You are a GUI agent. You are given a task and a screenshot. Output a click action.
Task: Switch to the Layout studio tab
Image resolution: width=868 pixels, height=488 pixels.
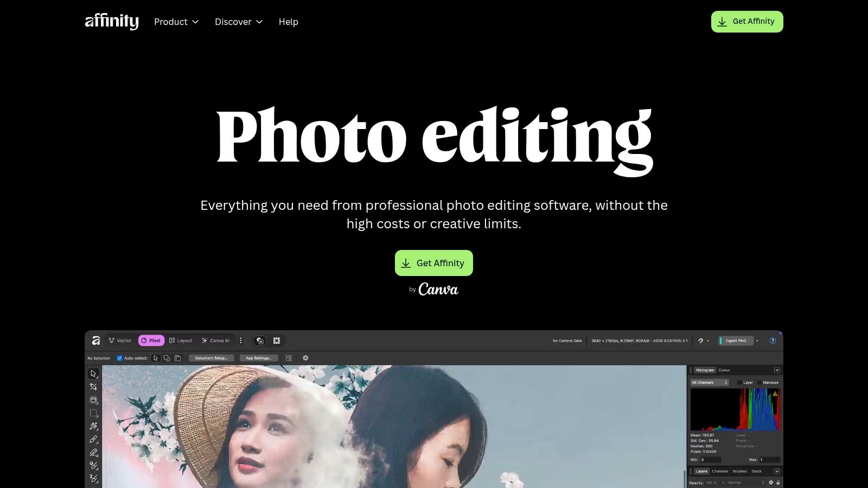tap(181, 341)
